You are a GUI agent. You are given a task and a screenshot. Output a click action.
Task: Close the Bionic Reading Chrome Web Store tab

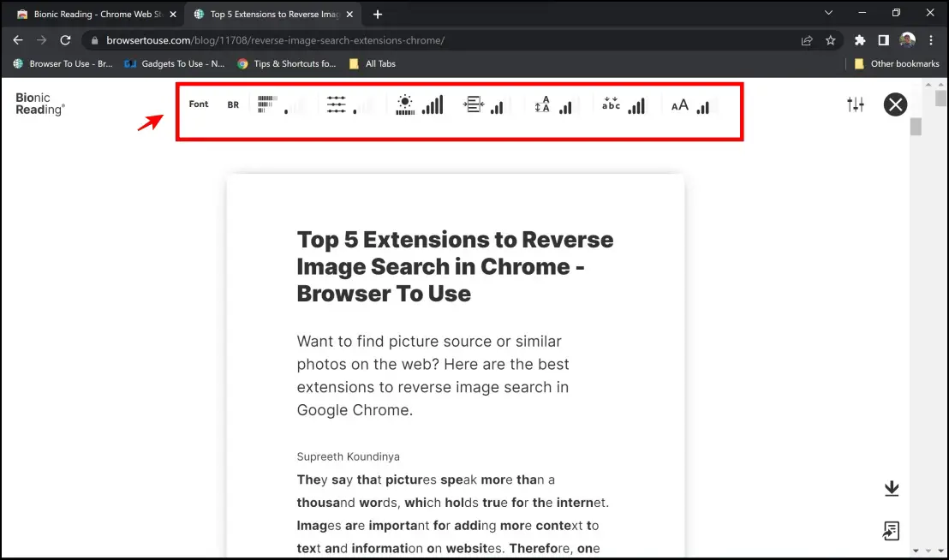click(173, 14)
